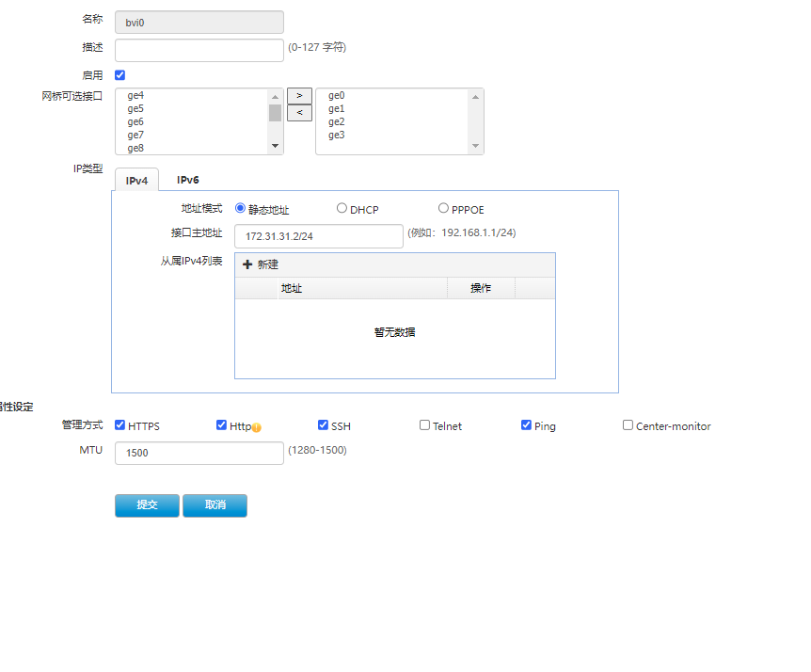Click down arrow of available interfaces list
The height and width of the screenshot is (672, 811).
tap(275, 146)
